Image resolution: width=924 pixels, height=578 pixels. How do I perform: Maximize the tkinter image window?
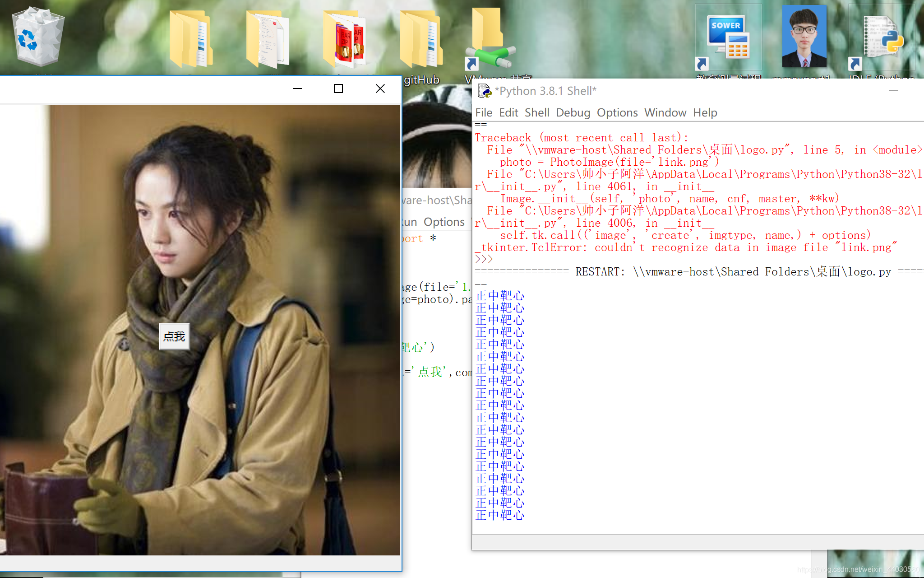point(338,89)
